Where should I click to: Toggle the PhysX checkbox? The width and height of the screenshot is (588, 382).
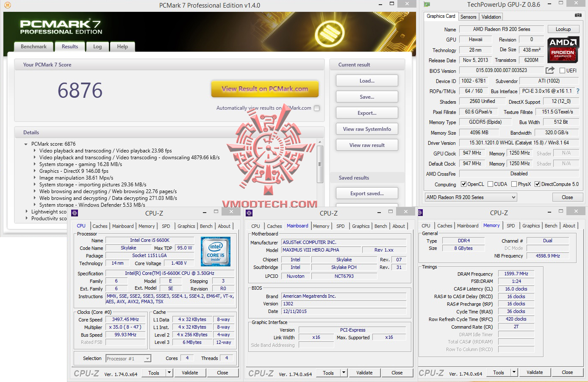pyautogui.click(x=514, y=184)
